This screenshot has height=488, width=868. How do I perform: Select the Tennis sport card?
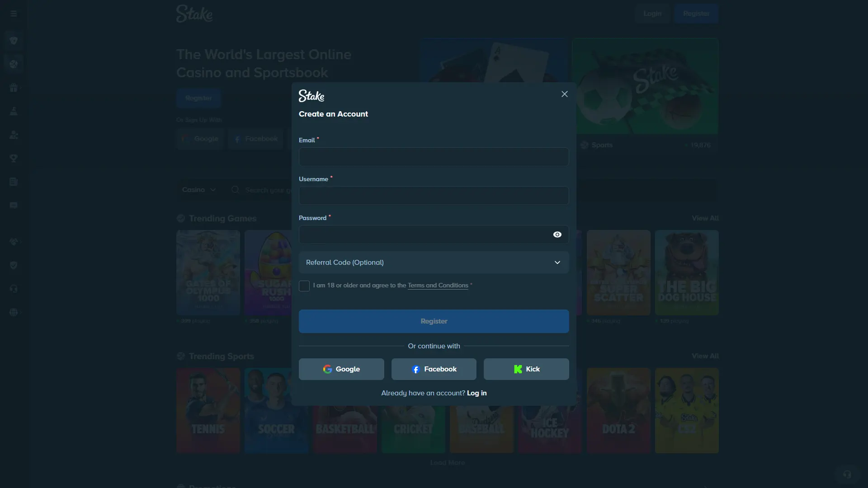(x=208, y=410)
